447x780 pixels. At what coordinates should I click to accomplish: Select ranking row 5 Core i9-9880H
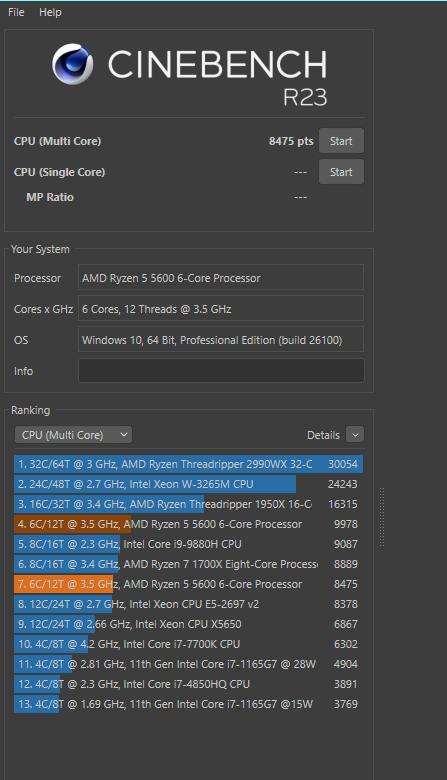click(188, 544)
